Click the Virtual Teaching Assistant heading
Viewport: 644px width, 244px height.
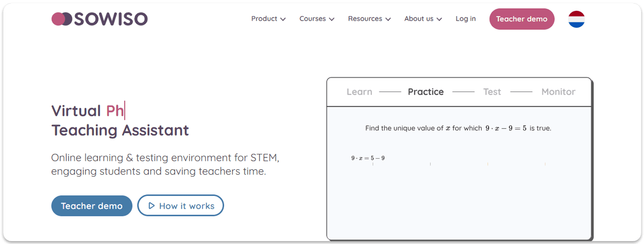point(120,120)
